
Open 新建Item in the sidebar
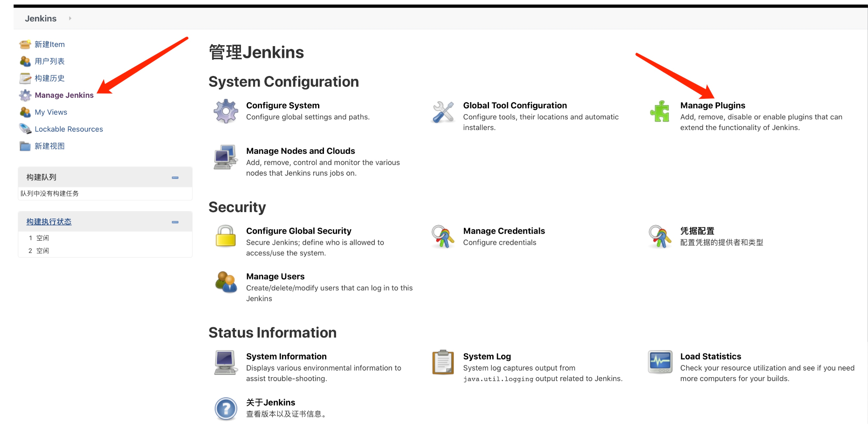[50, 44]
